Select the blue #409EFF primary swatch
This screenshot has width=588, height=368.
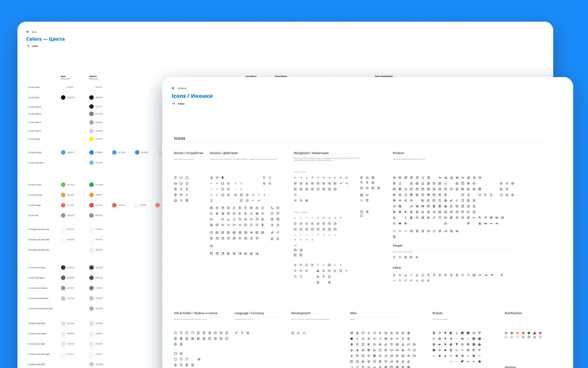63,152
